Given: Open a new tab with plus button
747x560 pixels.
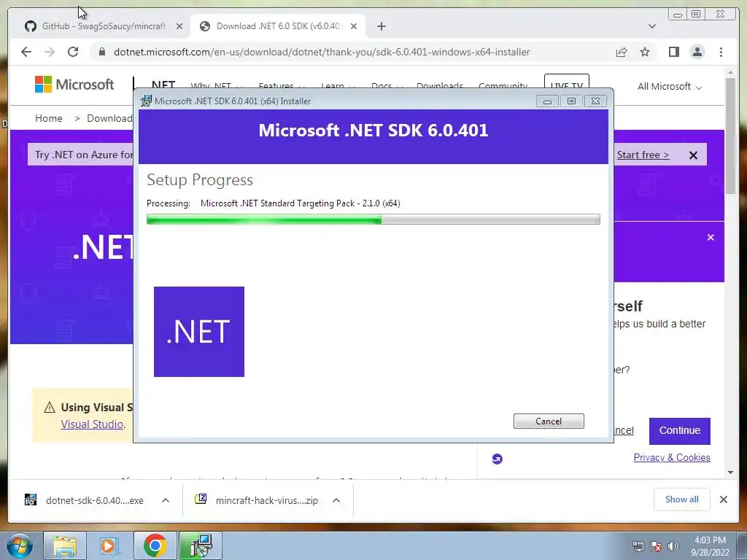Looking at the screenshot, I should [x=381, y=26].
